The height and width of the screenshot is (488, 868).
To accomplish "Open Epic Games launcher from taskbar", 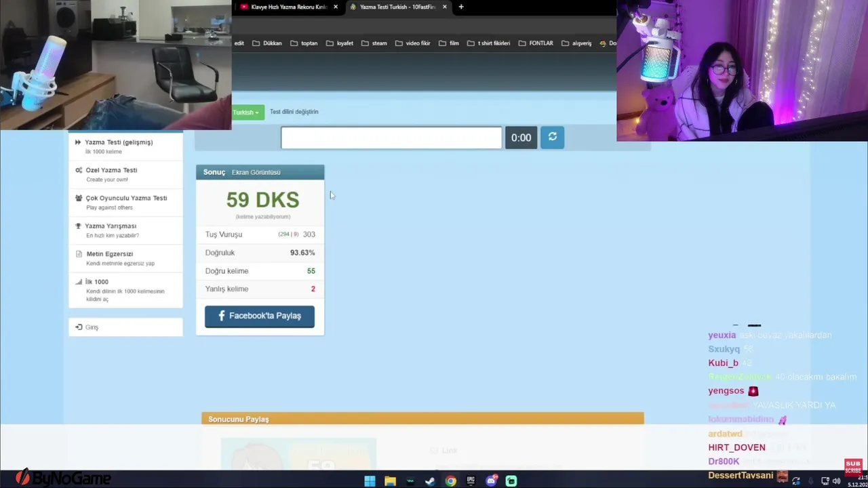I will pyautogui.click(x=471, y=481).
